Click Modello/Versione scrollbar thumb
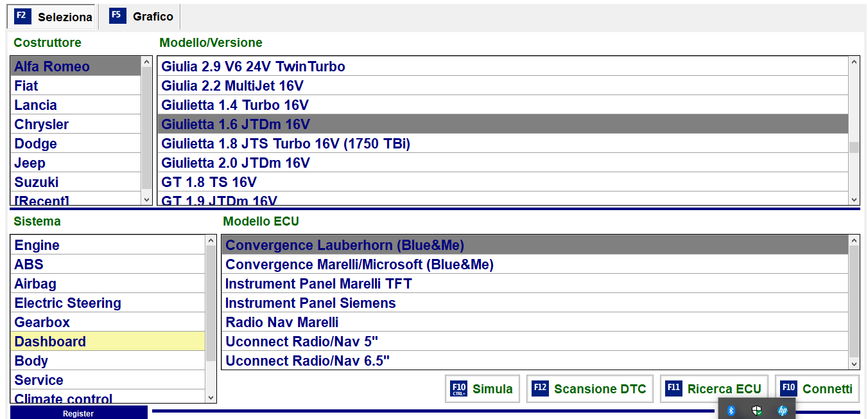Screen dimensions: 868x419 click(854, 147)
